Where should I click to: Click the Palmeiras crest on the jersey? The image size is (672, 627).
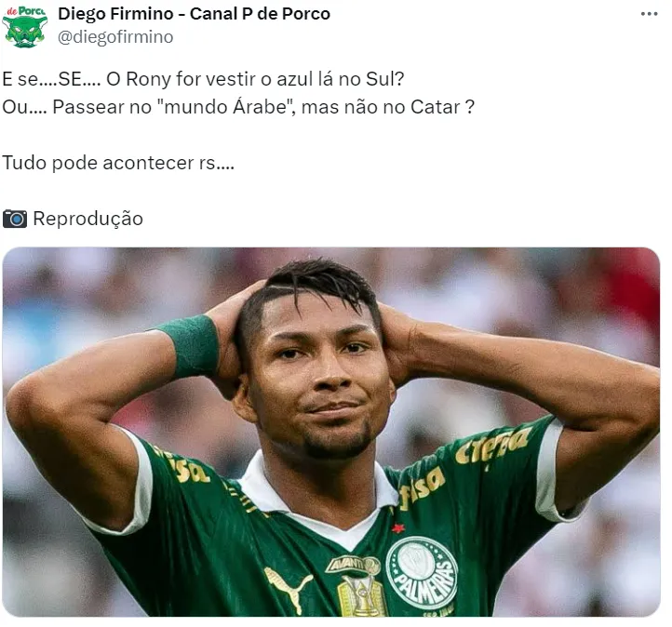(x=422, y=573)
